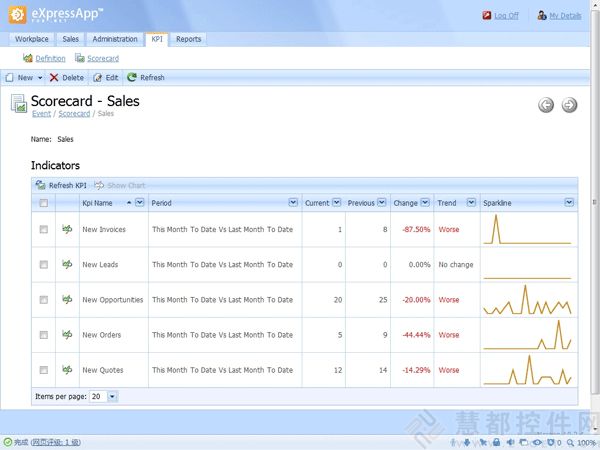This screenshot has height=450, width=600.
Task: Click the Edit toolbar icon
Action: [x=98, y=77]
